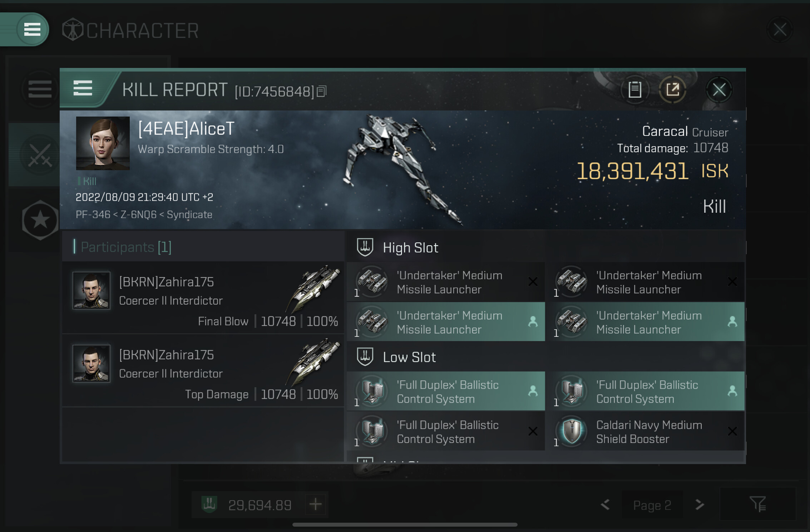Open the AliceT victim portrait

point(103,143)
